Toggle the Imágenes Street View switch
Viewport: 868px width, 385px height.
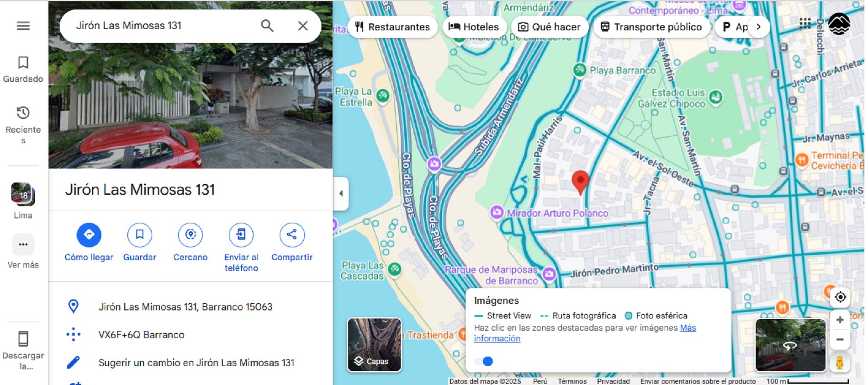click(484, 361)
